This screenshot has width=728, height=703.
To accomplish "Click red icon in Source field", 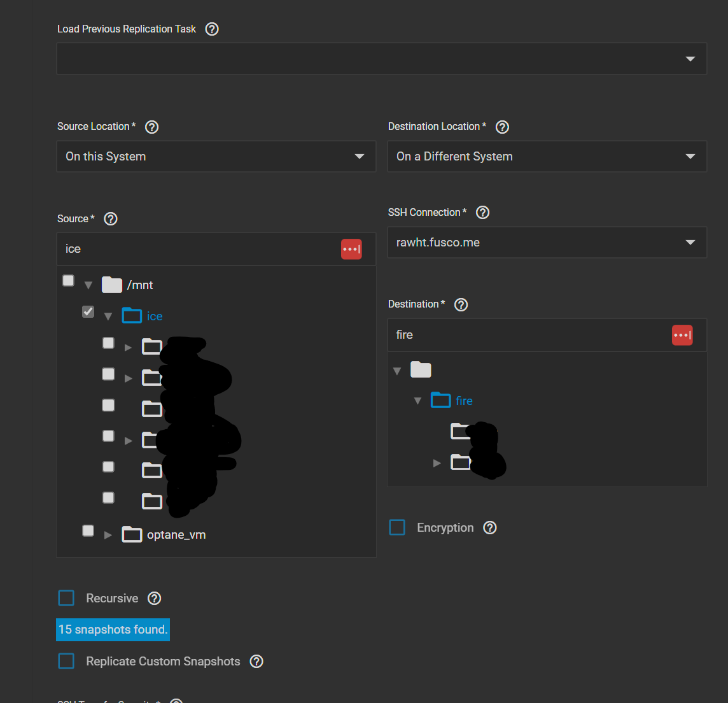I will [x=351, y=250].
